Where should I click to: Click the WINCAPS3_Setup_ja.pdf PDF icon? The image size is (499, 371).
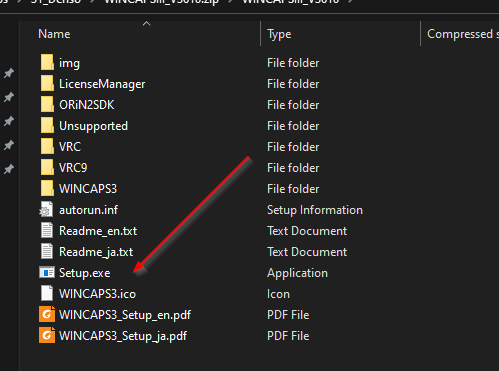[x=47, y=336]
